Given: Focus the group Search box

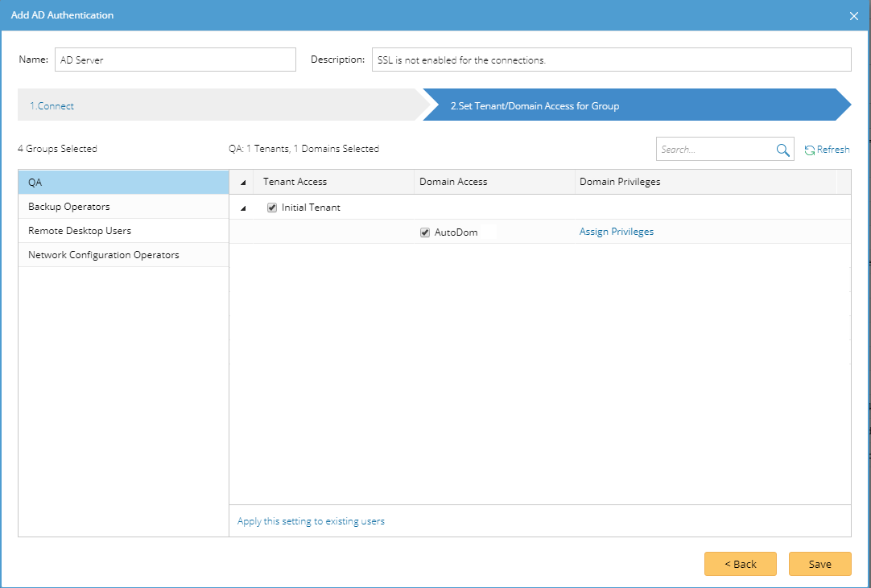Looking at the screenshot, I should point(715,150).
